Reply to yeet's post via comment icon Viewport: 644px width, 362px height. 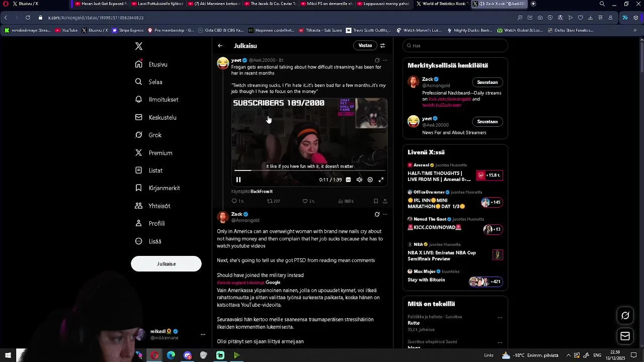(234, 201)
